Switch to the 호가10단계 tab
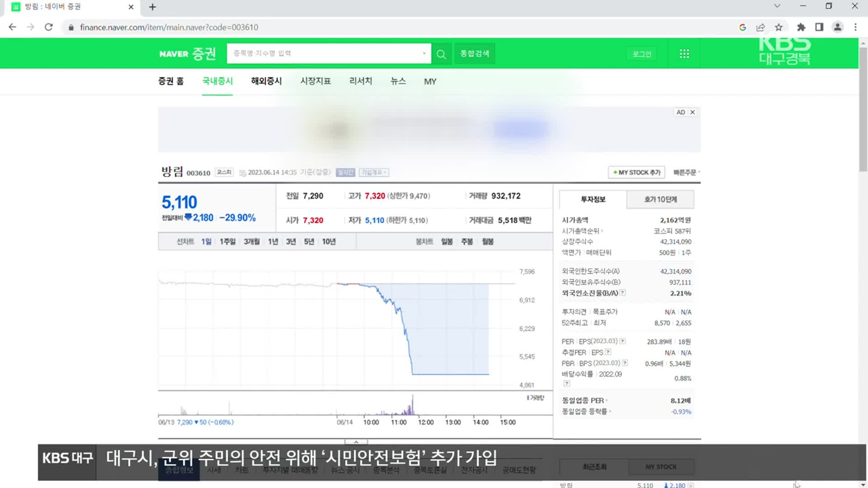Screen dimensions: 868x488 coord(660,199)
